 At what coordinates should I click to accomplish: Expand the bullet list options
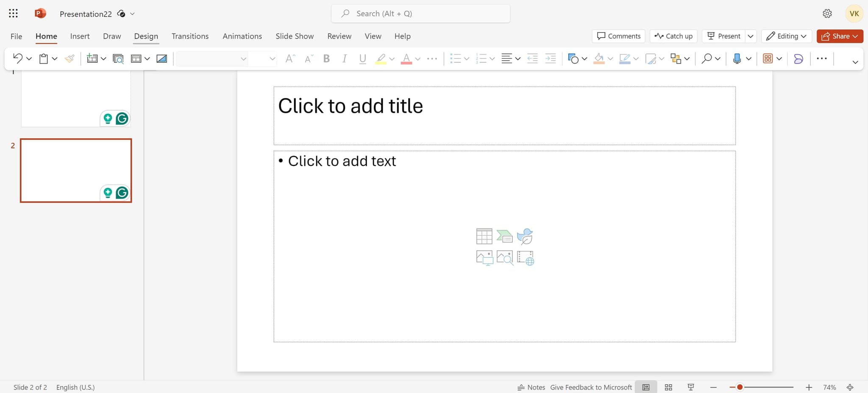coord(466,59)
